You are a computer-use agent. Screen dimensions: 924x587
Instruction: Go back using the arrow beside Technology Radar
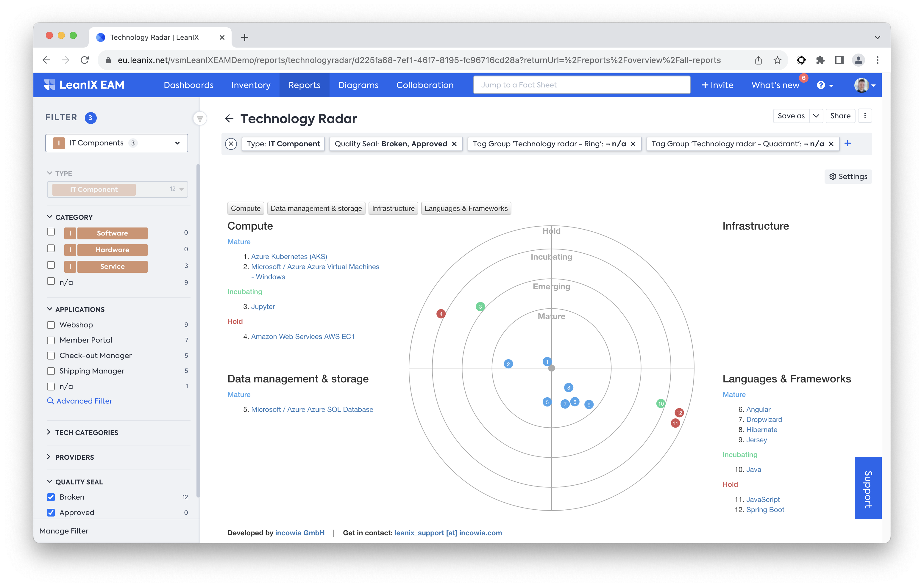pos(229,118)
